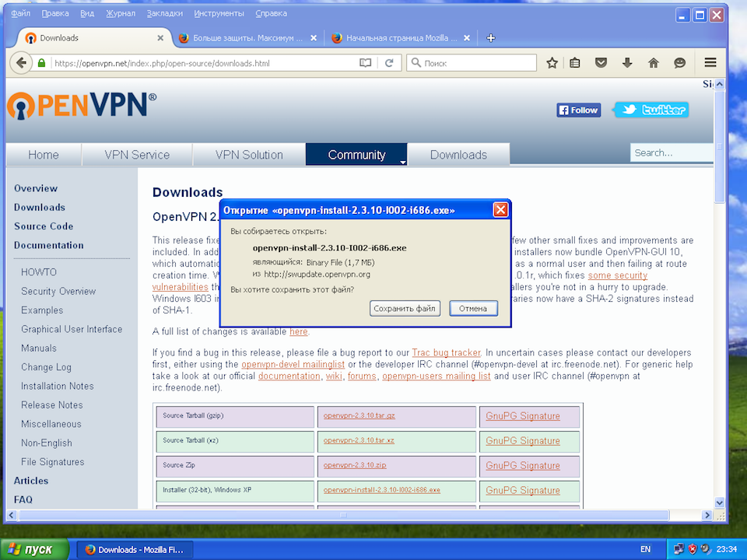Open the 'Закладки' menu
This screenshot has width=747, height=560.
(164, 13)
